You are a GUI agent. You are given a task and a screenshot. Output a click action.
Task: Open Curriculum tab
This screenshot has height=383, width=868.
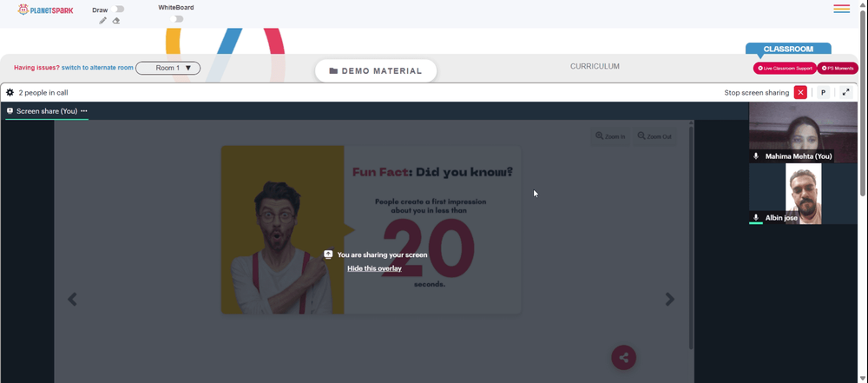(595, 66)
